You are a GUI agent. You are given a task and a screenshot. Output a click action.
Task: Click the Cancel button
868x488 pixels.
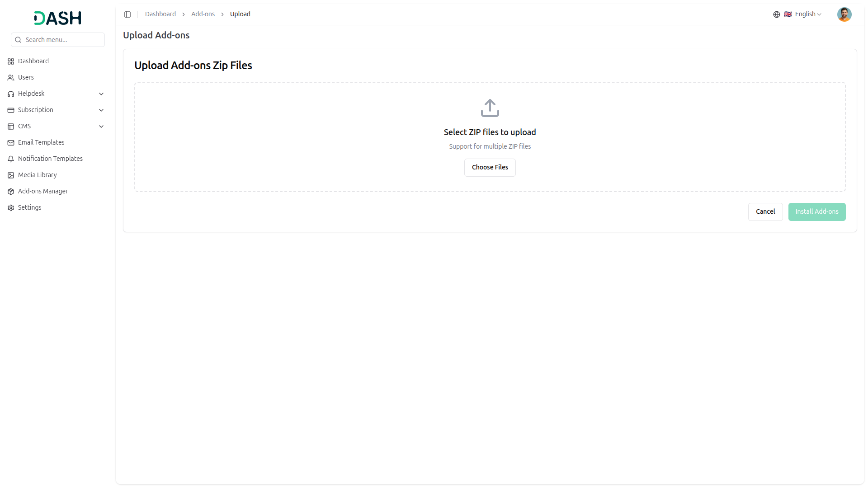765,212
